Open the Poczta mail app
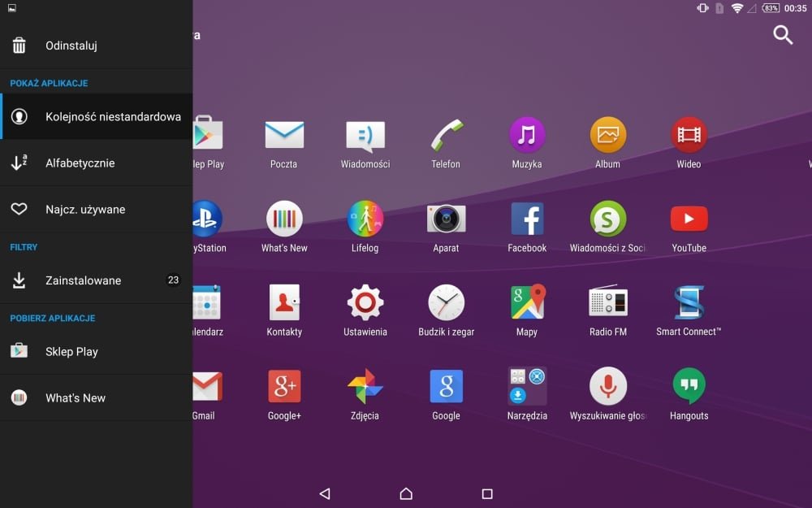Screen dimensions: 812x508 (x=284, y=135)
